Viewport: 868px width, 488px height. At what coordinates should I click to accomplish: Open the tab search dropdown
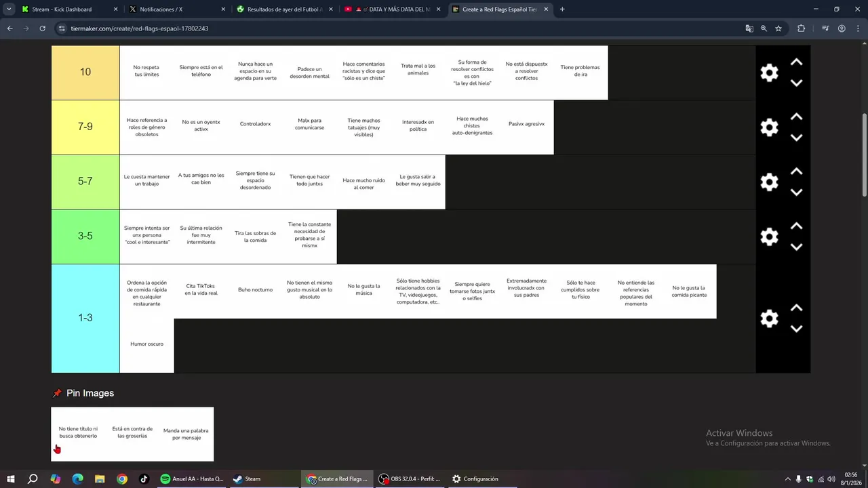[9, 9]
